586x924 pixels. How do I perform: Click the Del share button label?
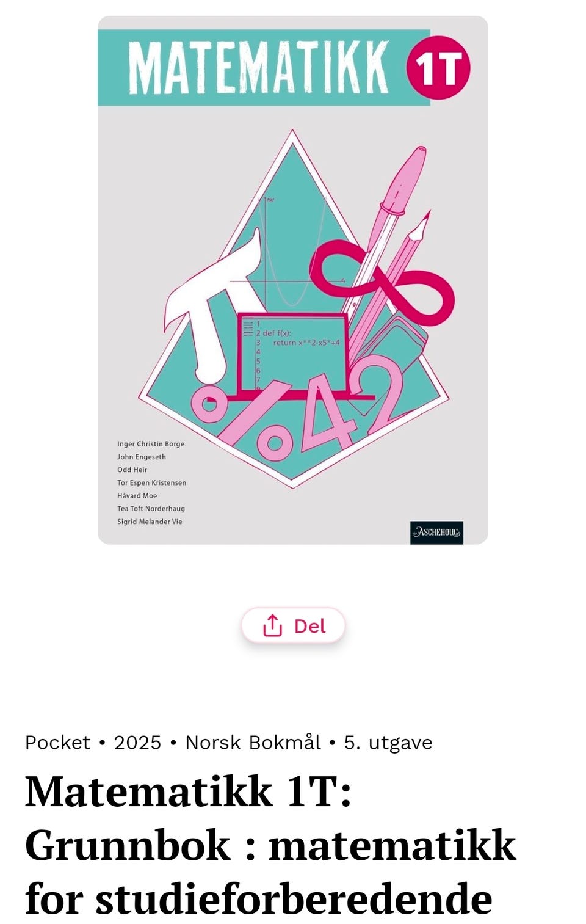(x=310, y=626)
